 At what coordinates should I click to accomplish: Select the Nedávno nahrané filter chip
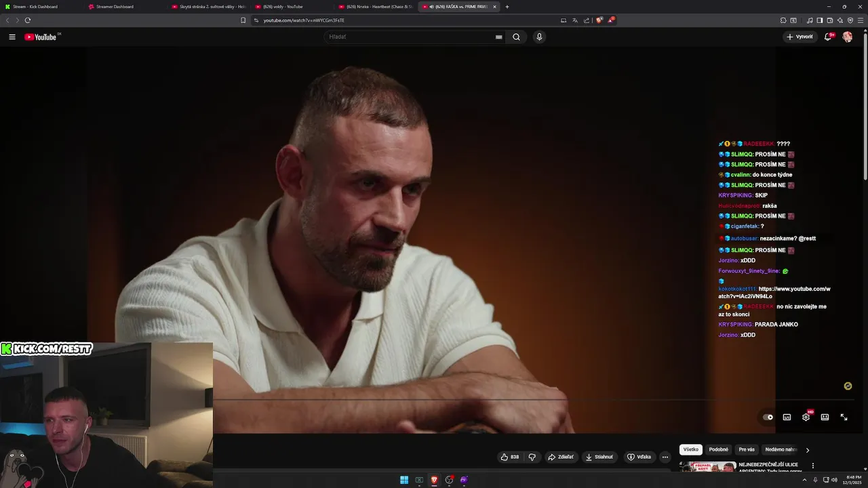[781, 449]
